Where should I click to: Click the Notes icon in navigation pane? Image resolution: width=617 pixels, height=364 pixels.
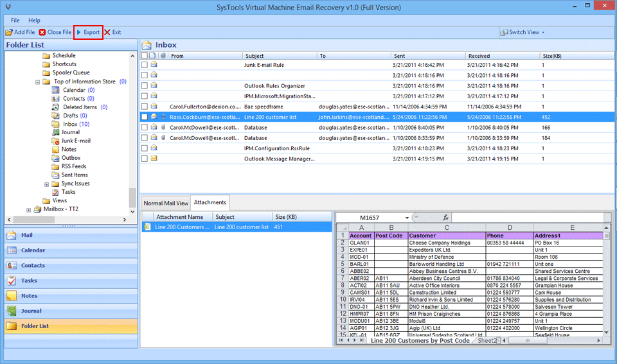pos(12,295)
